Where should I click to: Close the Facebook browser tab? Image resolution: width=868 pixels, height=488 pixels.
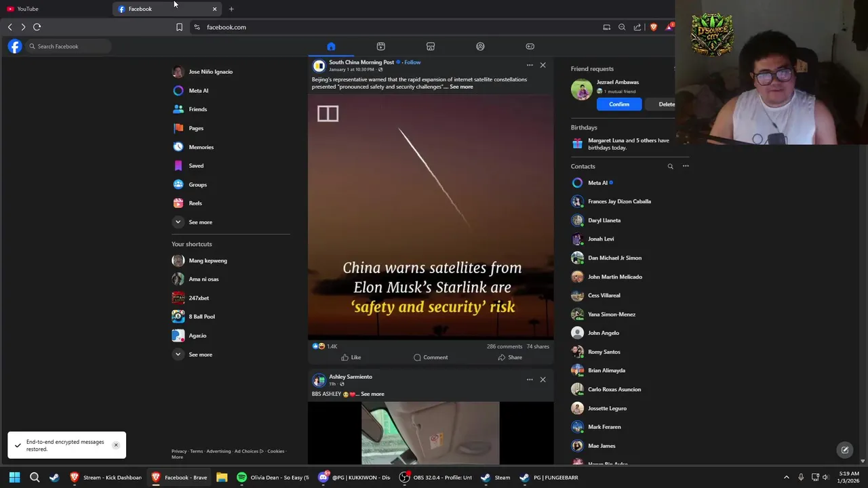(214, 9)
